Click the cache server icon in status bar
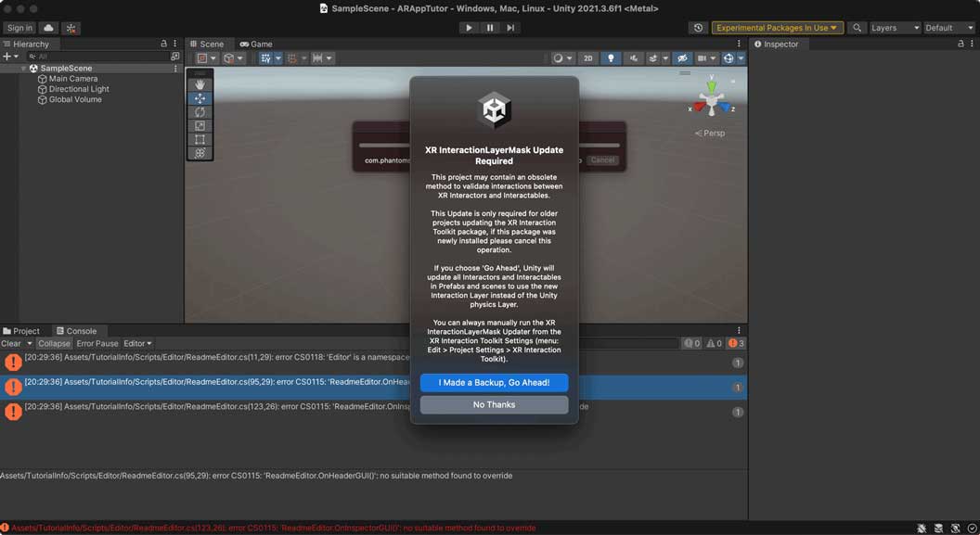Viewport: 980px width, 535px height. pyautogui.click(x=938, y=529)
